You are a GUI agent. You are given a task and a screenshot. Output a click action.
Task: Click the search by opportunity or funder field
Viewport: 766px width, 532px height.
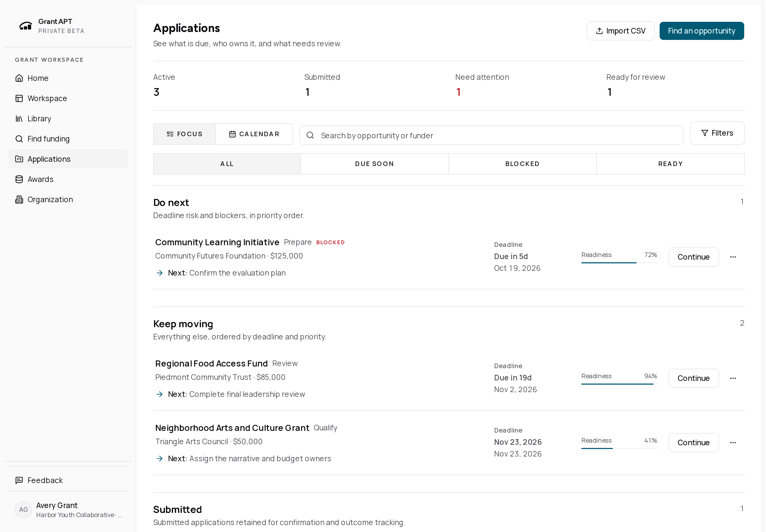491,135
